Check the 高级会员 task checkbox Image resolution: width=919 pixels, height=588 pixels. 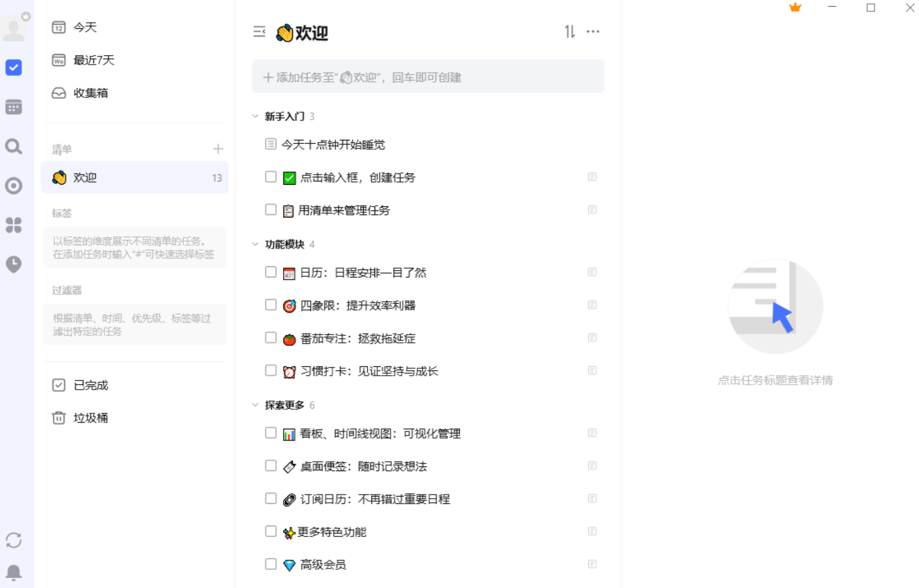point(271,564)
